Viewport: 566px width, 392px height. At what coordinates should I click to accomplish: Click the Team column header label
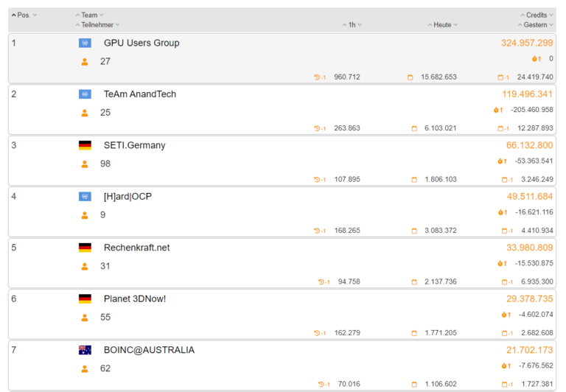[x=89, y=15]
